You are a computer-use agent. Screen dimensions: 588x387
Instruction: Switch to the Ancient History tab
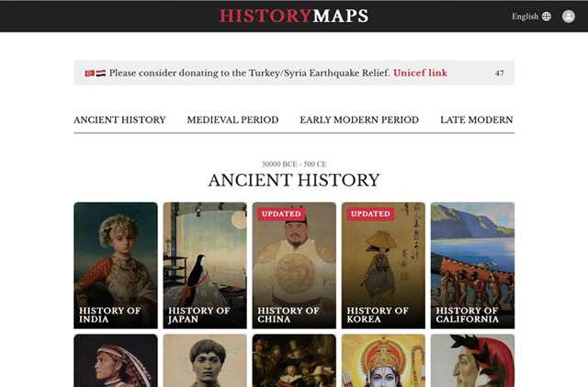click(119, 120)
